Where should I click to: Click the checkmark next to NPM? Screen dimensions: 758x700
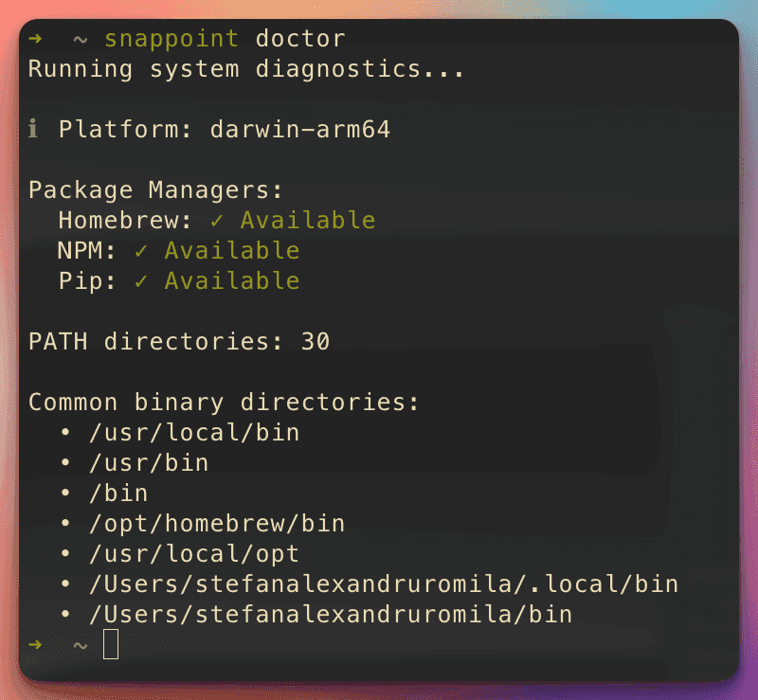[x=140, y=251]
